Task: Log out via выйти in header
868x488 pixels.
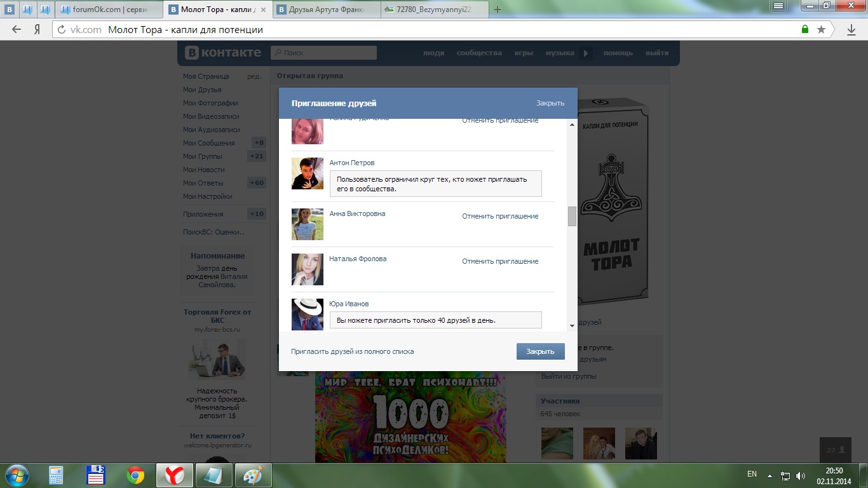Action: tap(657, 53)
